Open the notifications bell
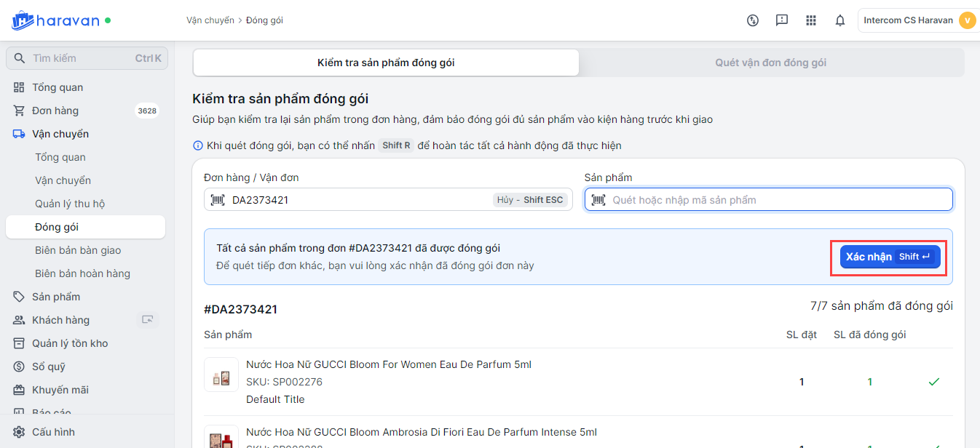Image resolution: width=980 pixels, height=448 pixels. click(839, 20)
